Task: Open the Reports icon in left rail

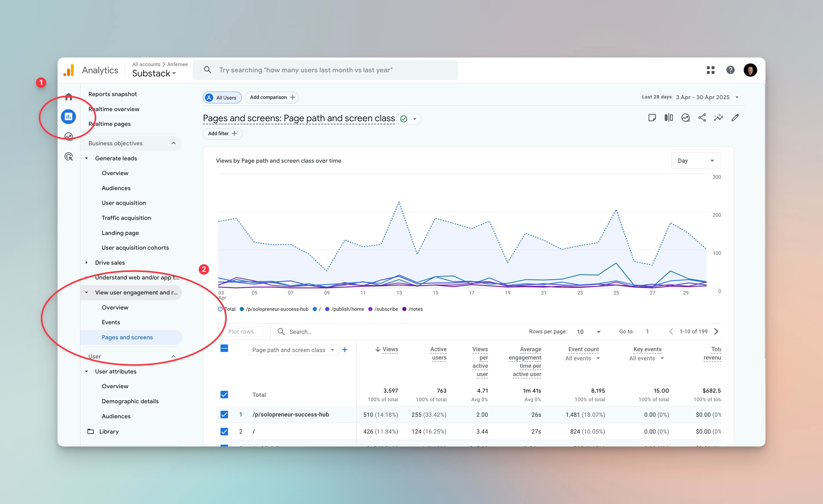Action: tap(68, 117)
